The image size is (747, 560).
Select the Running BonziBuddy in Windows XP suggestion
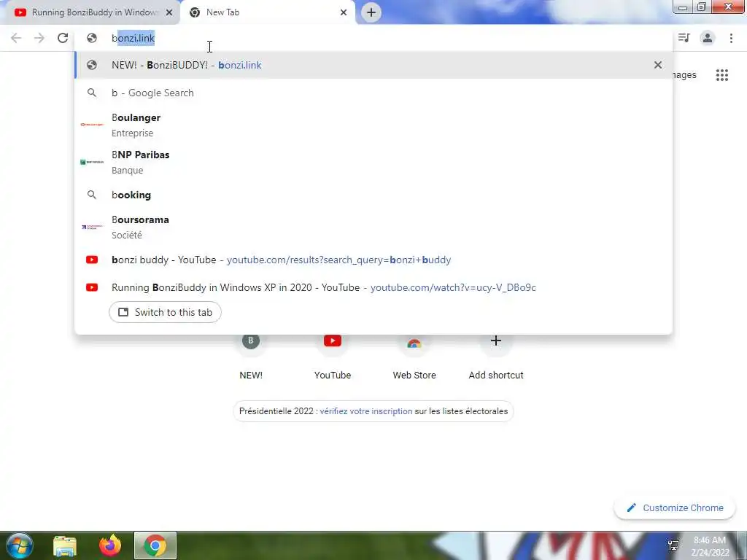373,287
